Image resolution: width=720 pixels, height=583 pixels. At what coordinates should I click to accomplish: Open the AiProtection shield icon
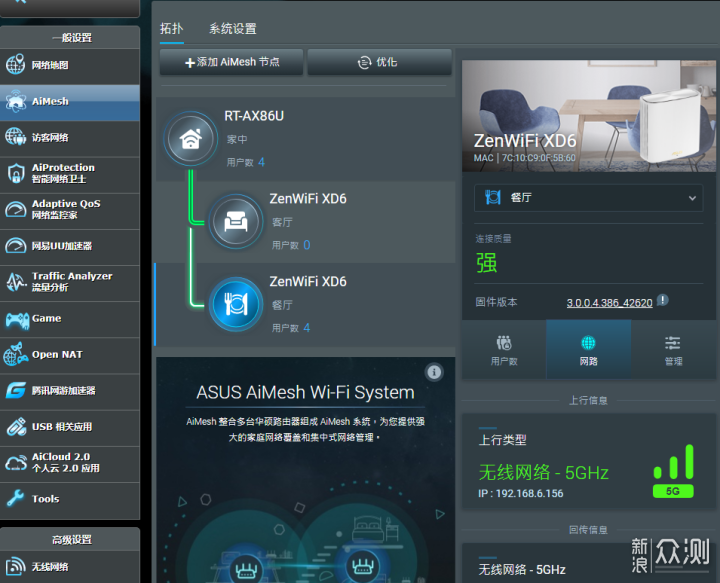pos(16,174)
